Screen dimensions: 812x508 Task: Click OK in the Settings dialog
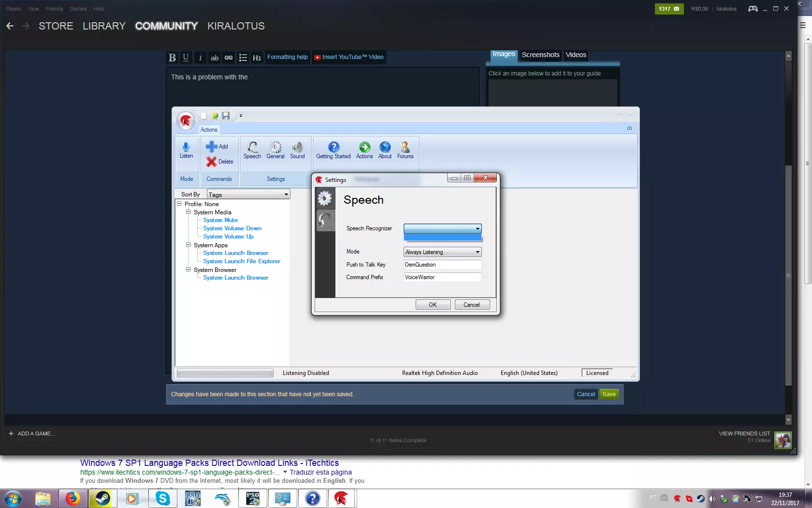(433, 305)
